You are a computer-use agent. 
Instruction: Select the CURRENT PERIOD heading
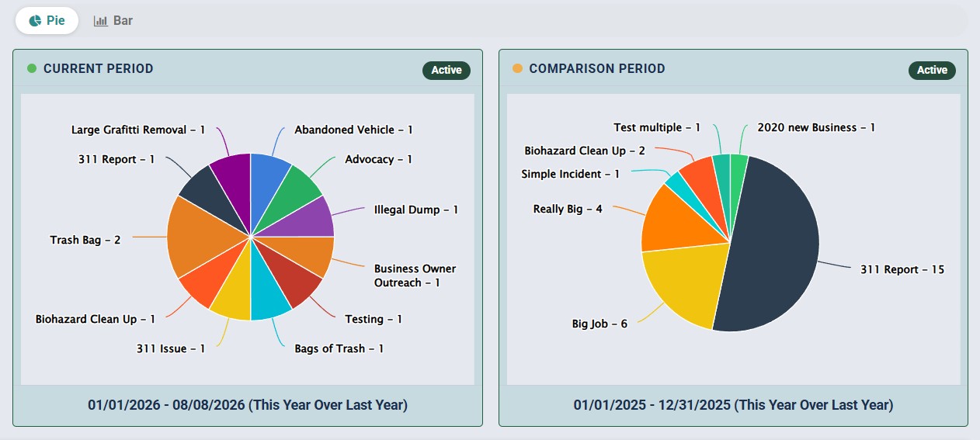(99, 68)
